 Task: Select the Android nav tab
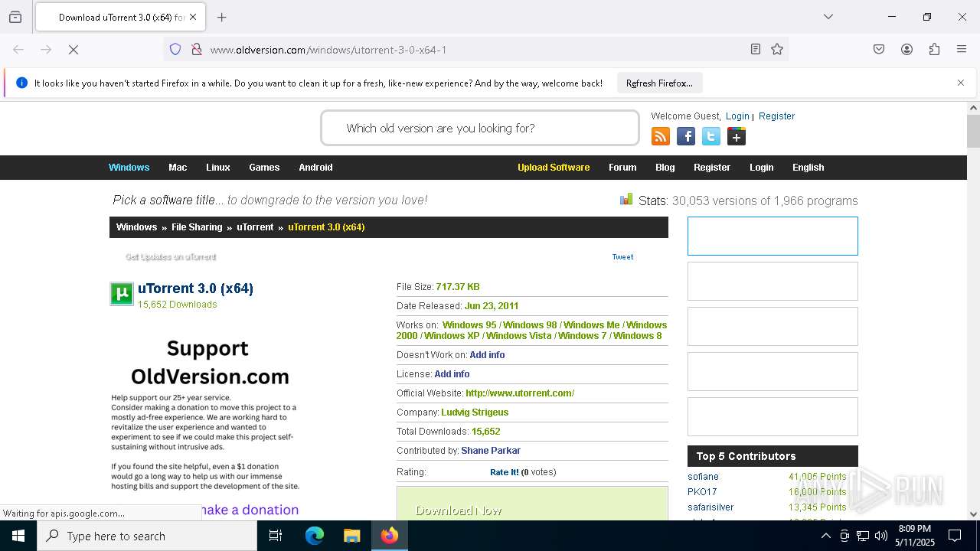coord(315,168)
